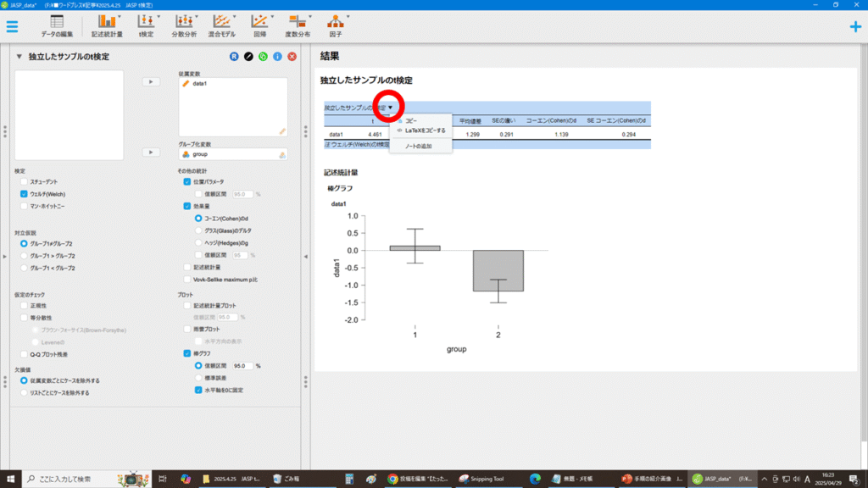Select the ヘッジ(Hedges)のg radio option

point(198,243)
